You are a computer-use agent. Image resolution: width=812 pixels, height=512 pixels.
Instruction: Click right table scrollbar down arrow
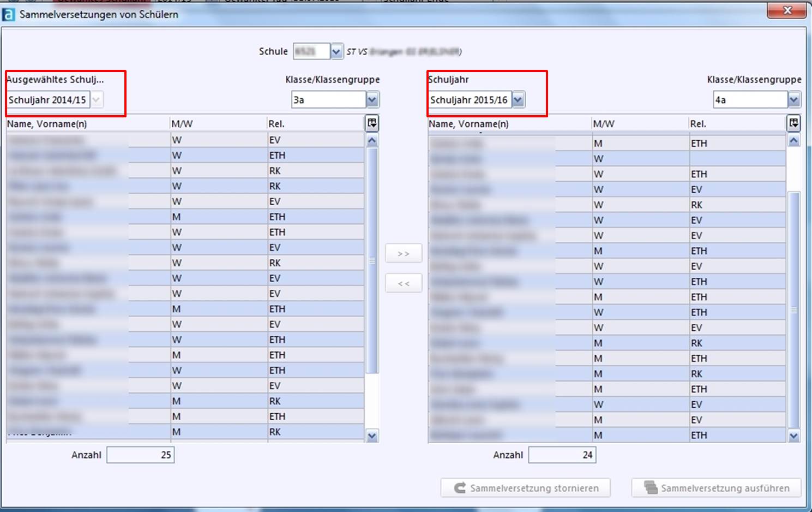(793, 436)
